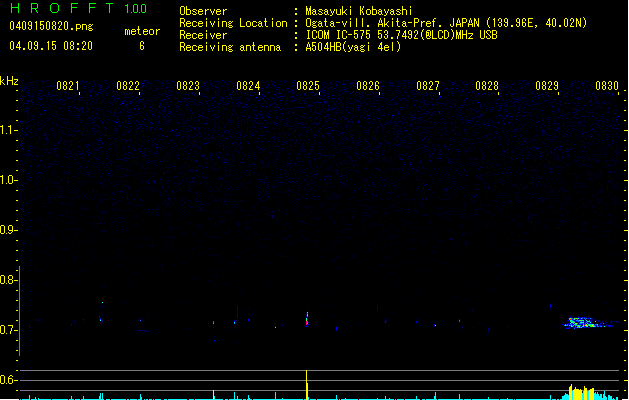Click the 0828 time axis marker

click(x=487, y=86)
